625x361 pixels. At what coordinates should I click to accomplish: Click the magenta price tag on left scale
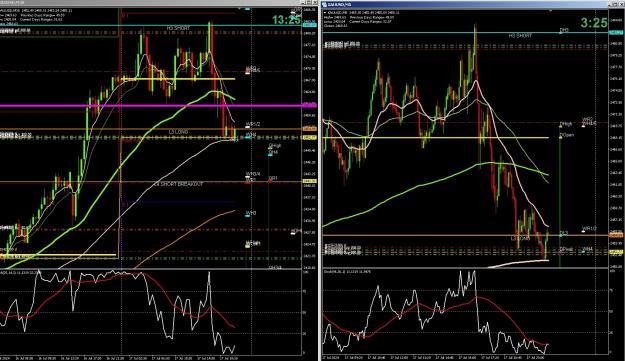(x=310, y=104)
